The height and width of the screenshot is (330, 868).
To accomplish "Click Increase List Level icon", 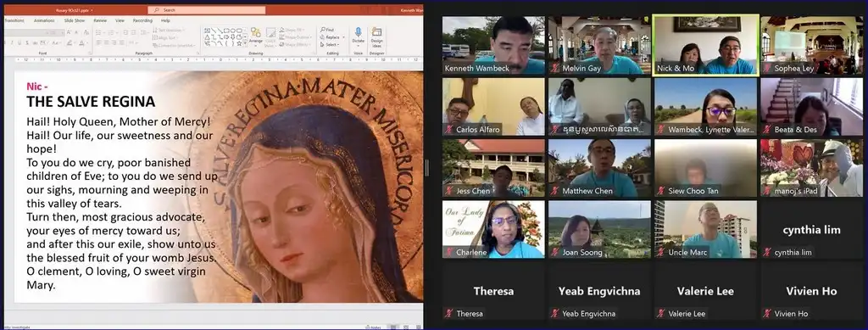I will click(x=133, y=32).
